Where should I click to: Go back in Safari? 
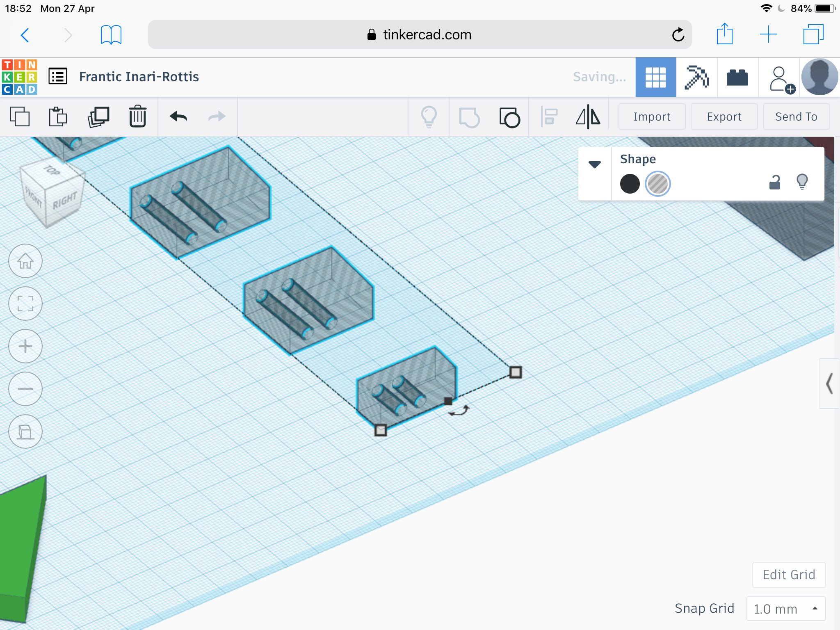point(25,35)
